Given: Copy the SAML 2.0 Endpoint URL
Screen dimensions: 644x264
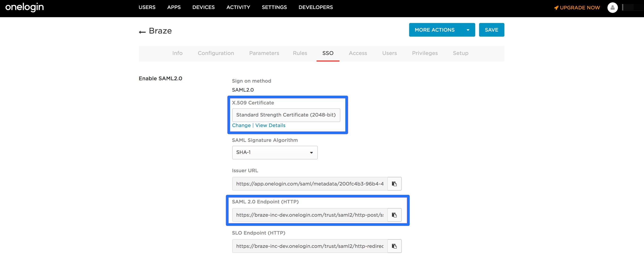Looking at the screenshot, I should pos(394,215).
